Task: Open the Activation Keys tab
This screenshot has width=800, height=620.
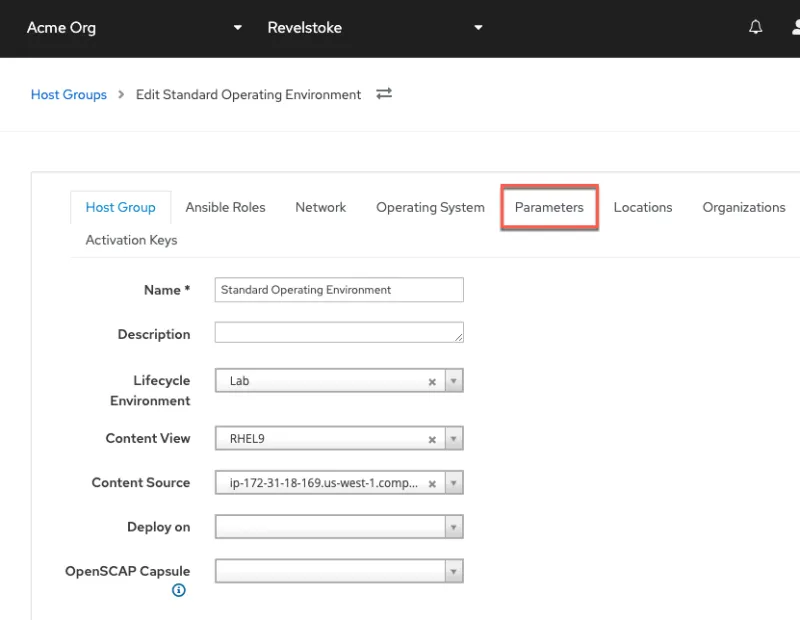Action: coord(131,240)
